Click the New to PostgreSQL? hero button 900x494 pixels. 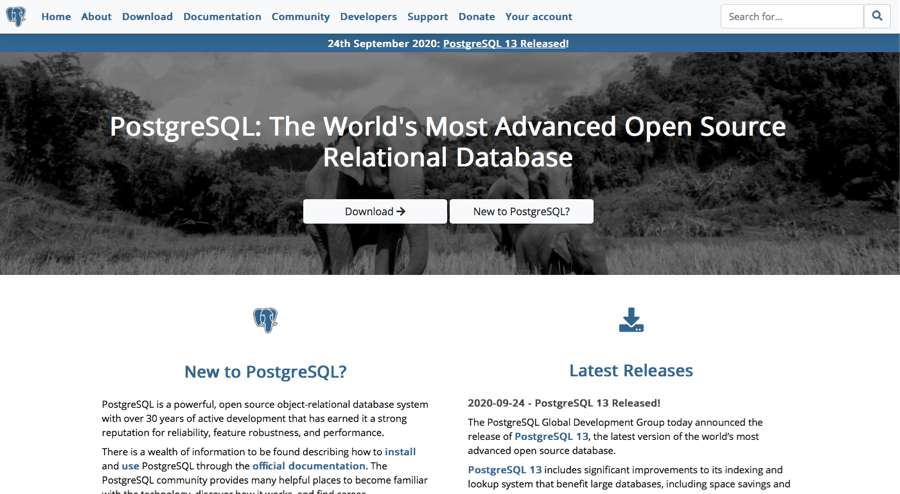coord(521,211)
